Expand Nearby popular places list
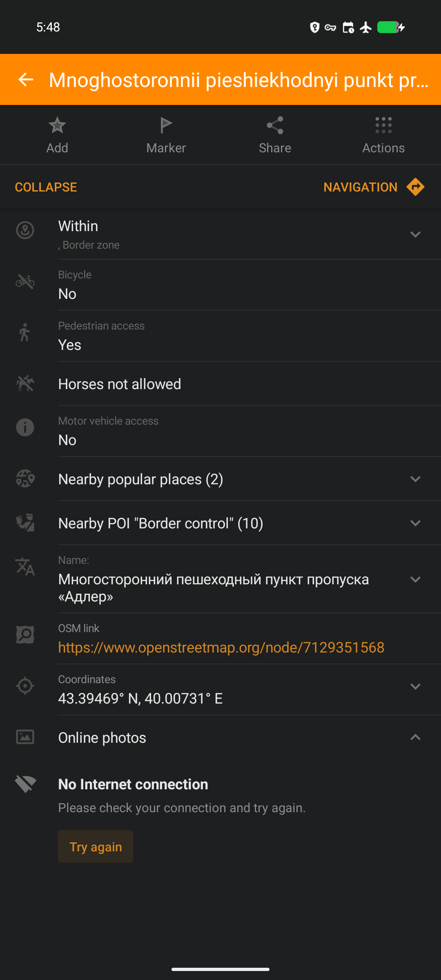Viewport: 441px width, 980px height. [415, 479]
